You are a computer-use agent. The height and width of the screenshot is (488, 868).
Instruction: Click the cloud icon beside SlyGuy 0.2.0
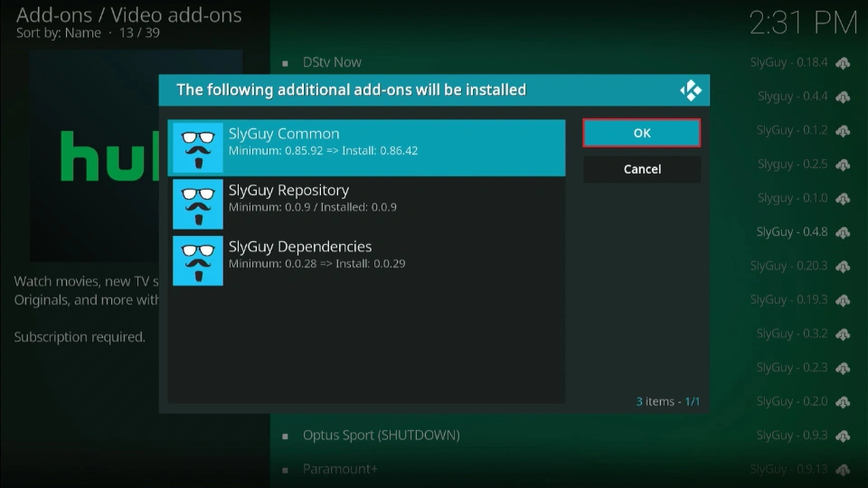pyautogui.click(x=843, y=402)
